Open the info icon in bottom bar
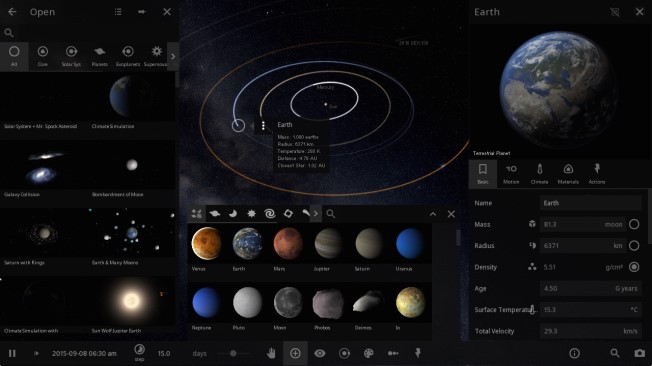The height and width of the screenshot is (366, 652). click(574, 353)
